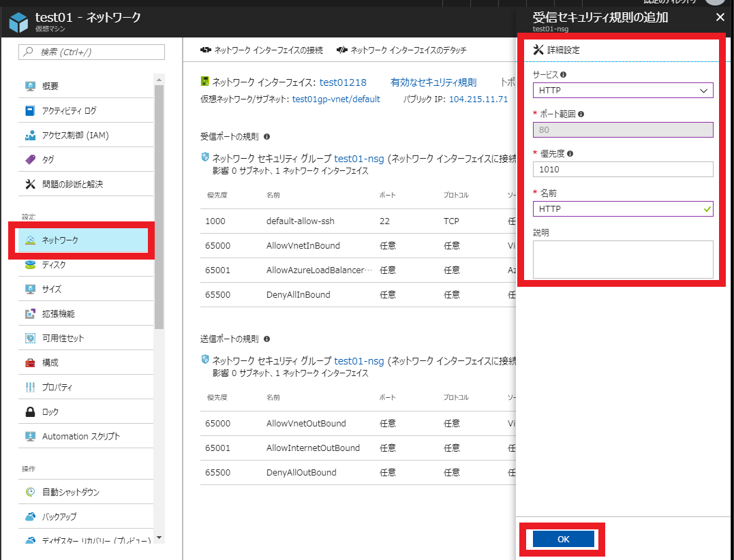Click the network interface green card icon
Image resolution: width=734 pixels, height=560 pixels.
point(204,82)
